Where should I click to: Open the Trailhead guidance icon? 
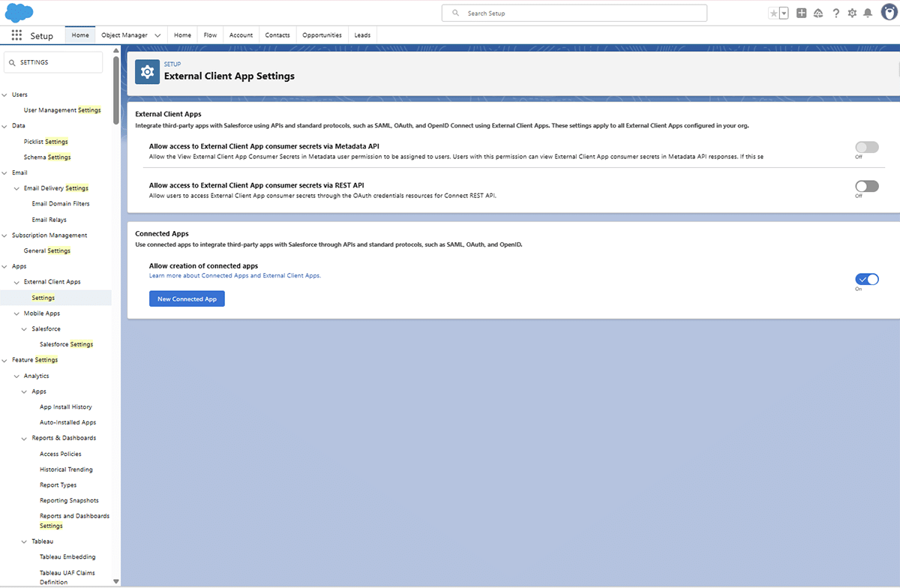818,13
